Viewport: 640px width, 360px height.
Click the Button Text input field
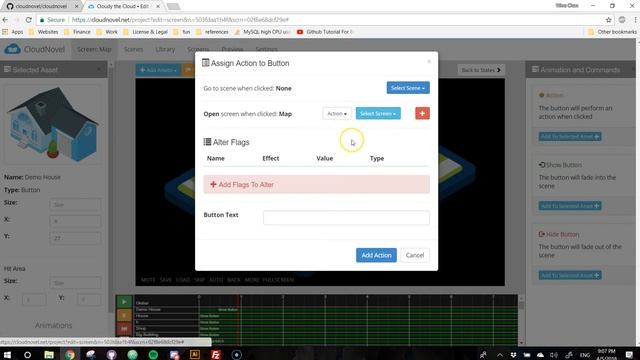(x=346, y=218)
